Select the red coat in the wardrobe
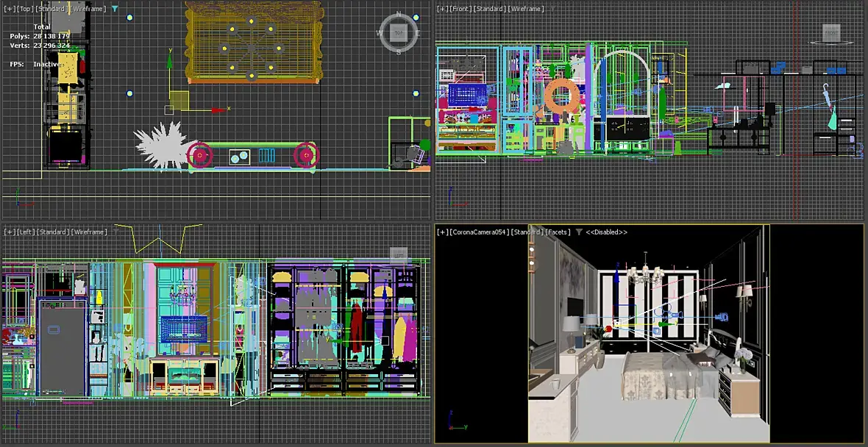Image resolution: width=868 pixels, height=447 pixels. tap(357, 328)
